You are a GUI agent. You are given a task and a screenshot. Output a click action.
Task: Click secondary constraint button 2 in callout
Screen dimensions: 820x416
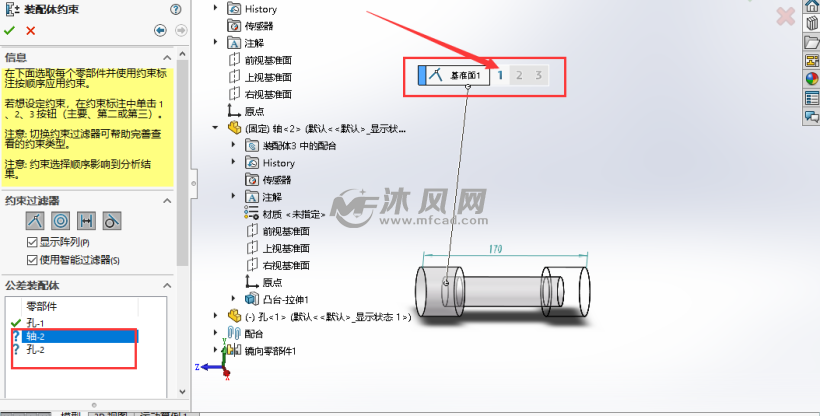(x=519, y=75)
